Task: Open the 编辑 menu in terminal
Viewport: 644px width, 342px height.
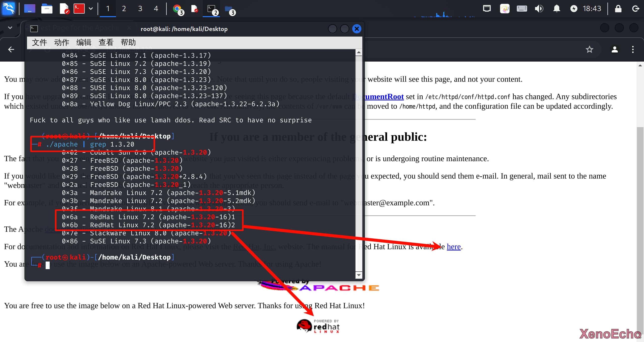Action: [84, 42]
